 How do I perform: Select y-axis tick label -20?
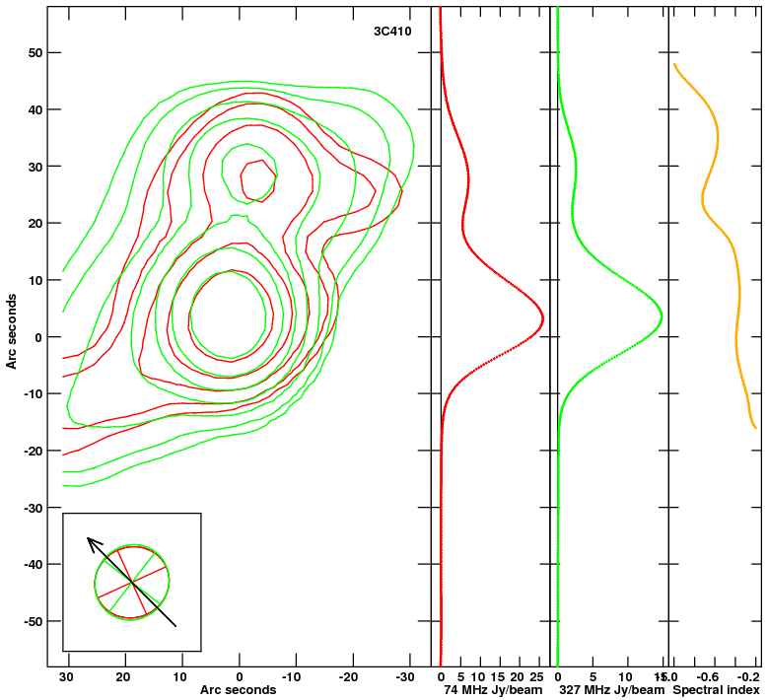pos(33,452)
